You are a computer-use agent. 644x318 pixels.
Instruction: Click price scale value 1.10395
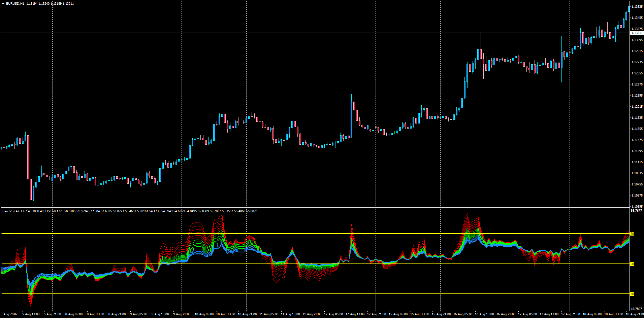[637, 207]
